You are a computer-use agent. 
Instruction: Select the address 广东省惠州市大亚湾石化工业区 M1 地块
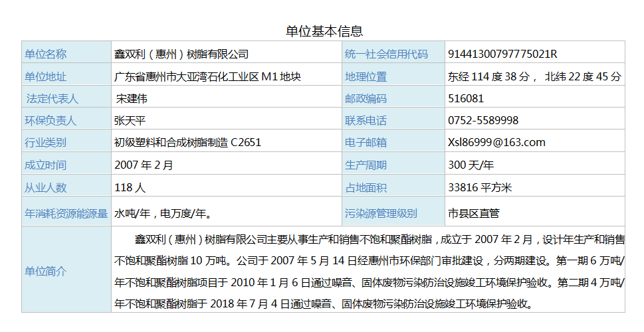(207, 77)
